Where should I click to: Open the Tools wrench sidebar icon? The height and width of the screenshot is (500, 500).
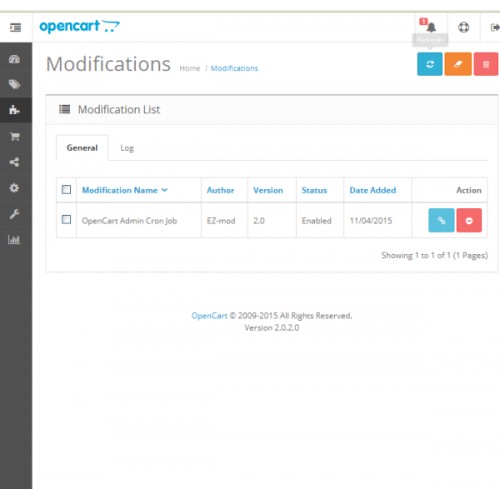pos(14,214)
